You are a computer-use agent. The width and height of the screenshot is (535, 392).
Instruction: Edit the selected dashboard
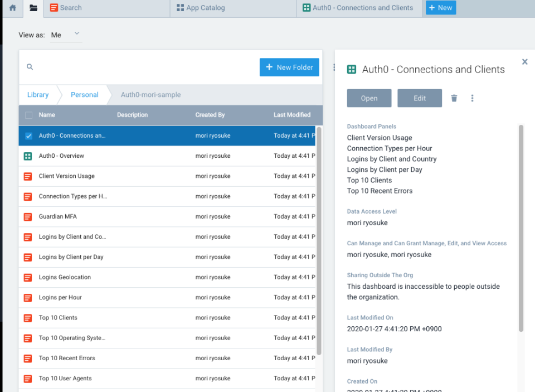click(420, 98)
